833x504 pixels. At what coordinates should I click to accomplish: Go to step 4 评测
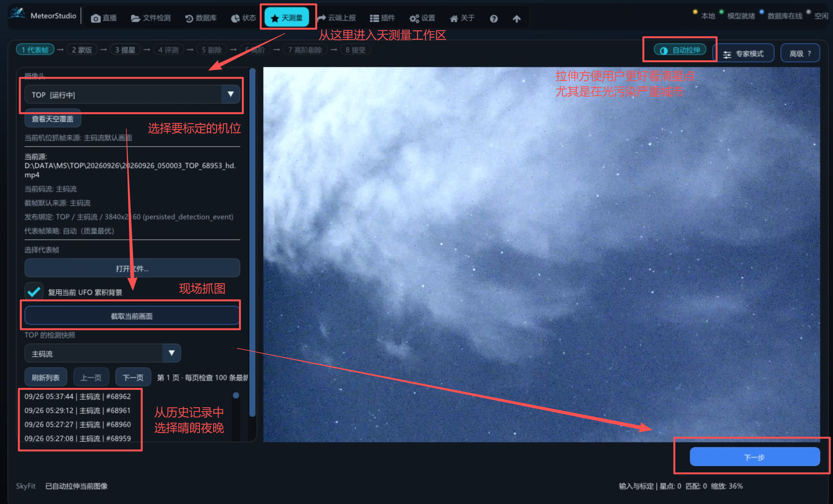point(168,50)
